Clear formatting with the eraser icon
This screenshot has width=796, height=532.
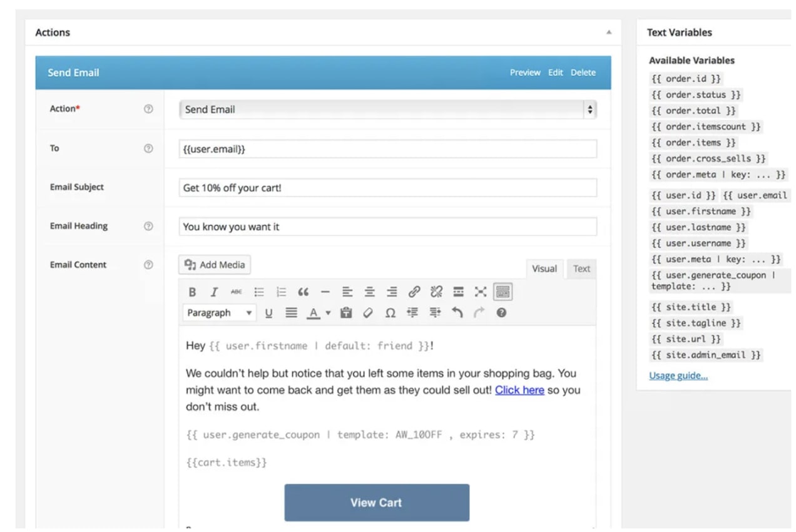(x=368, y=313)
